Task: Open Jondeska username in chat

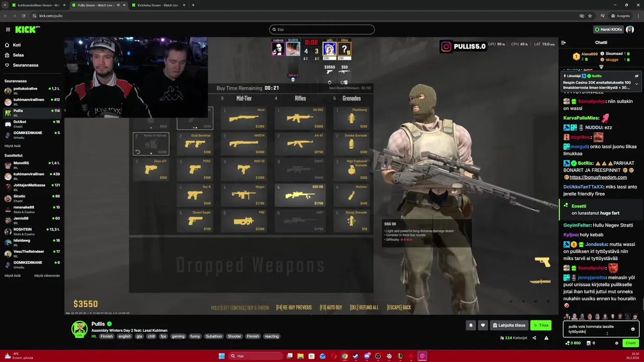Action: (596, 244)
